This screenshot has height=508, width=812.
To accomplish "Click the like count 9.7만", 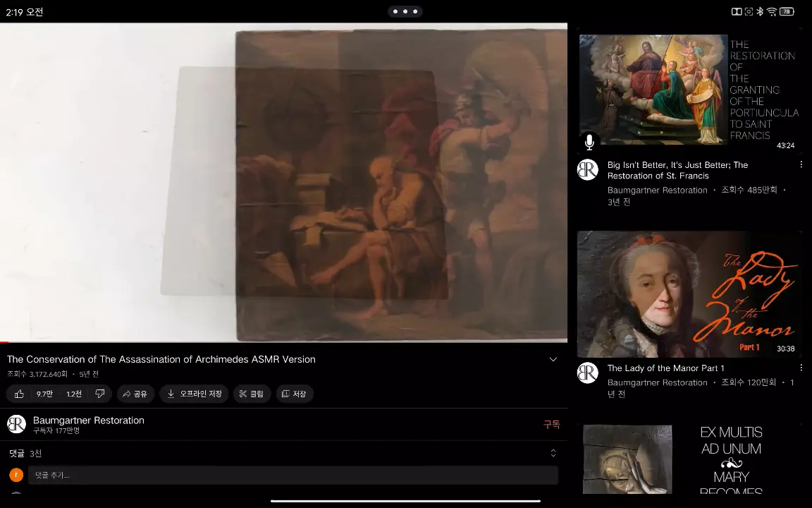I will [44, 394].
